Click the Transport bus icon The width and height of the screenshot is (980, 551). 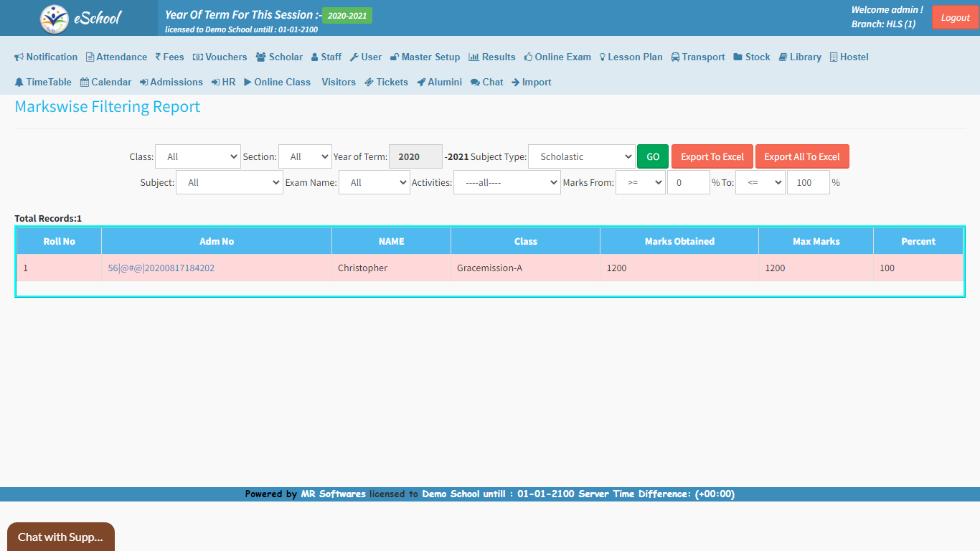click(x=676, y=57)
